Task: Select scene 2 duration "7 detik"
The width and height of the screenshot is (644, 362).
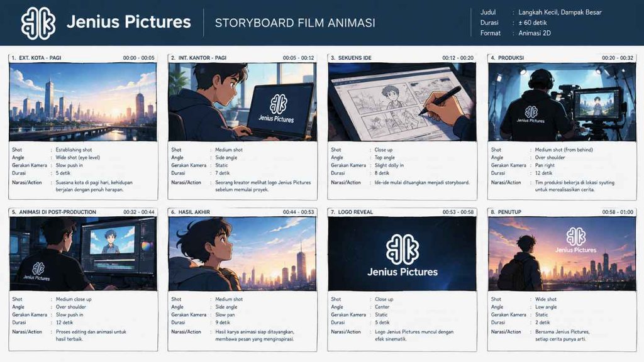Action: pyautogui.click(x=223, y=173)
